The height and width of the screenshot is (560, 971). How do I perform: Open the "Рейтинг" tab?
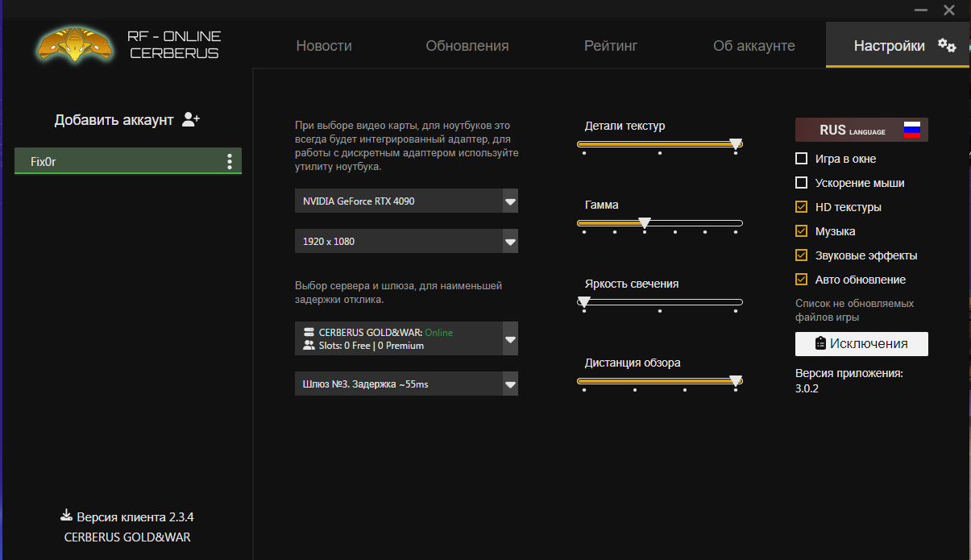tap(611, 46)
